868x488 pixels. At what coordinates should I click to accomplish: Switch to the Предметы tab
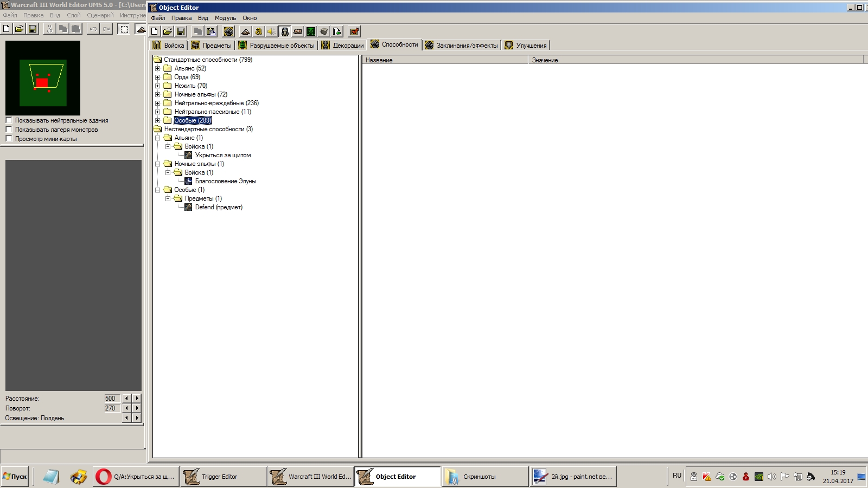(212, 46)
